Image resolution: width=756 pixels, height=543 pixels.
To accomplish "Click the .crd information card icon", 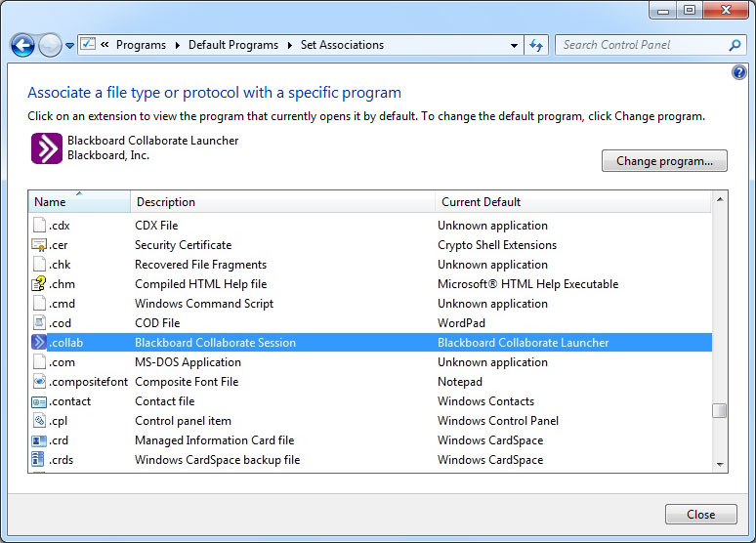I will point(39,440).
